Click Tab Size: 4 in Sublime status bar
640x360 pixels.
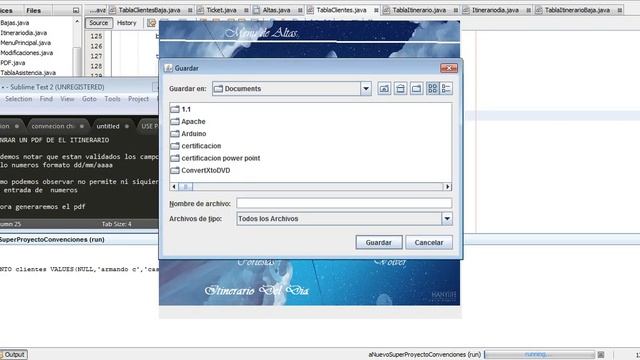[116, 224]
